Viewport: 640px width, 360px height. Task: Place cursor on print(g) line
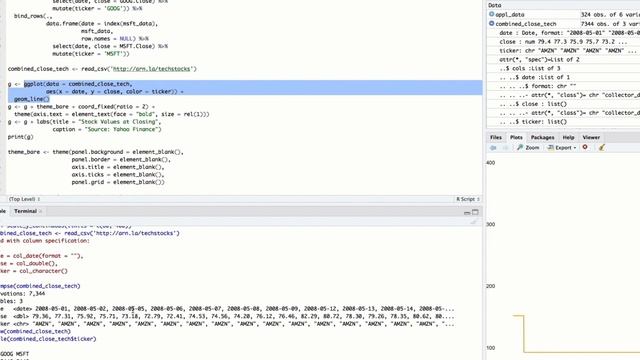(20, 137)
